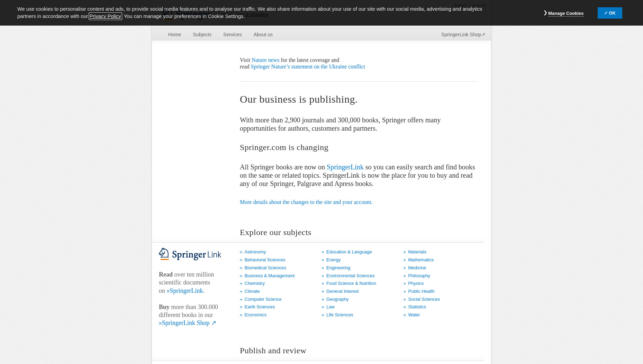Image resolution: width=643 pixels, height=364 pixels.
Task: Click the 'Springer.com is changing' heading
Action: [x=284, y=148]
